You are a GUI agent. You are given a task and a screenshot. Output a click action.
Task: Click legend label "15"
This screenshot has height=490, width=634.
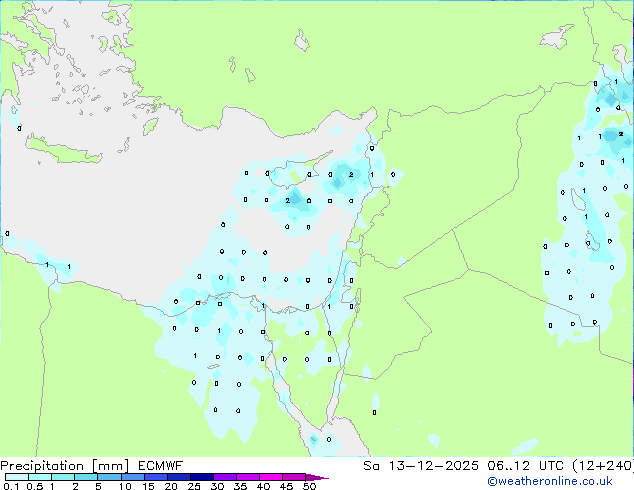tap(148, 486)
